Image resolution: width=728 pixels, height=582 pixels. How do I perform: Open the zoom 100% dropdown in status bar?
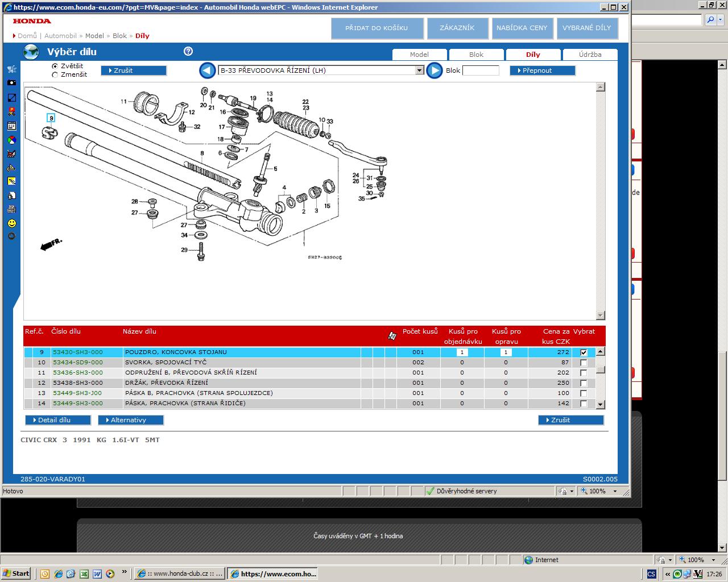coord(614,491)
